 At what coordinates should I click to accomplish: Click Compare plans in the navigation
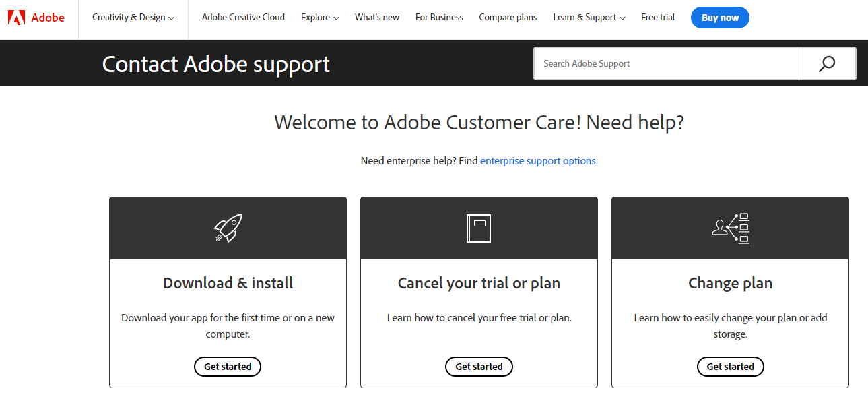[x=508, y=17]
